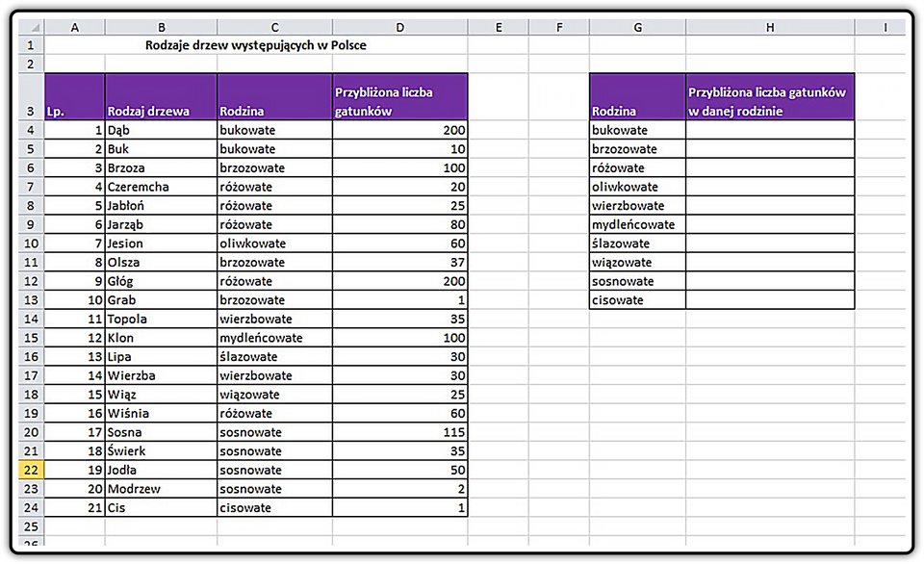Image resolution: width=924 pixels, height=564 pixels.
Task: Click empty result cell beside 'bukowate' in column H
Action: click(770, 130)
